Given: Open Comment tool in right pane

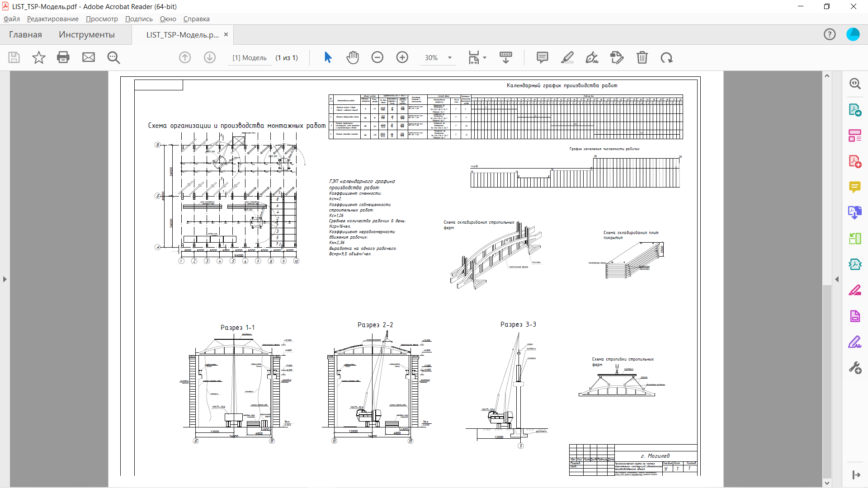Looking at the screenshot, I should 855,187.
